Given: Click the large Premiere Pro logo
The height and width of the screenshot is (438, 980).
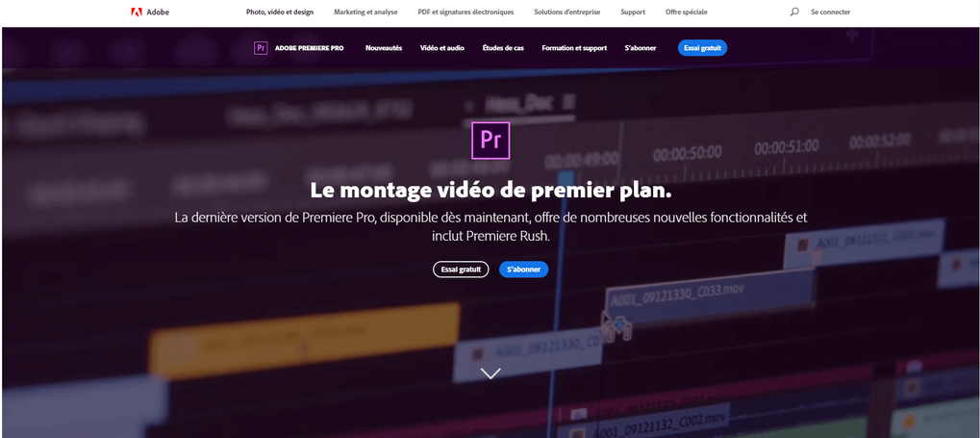Looking at the screenshot, I should coord(490,141).
